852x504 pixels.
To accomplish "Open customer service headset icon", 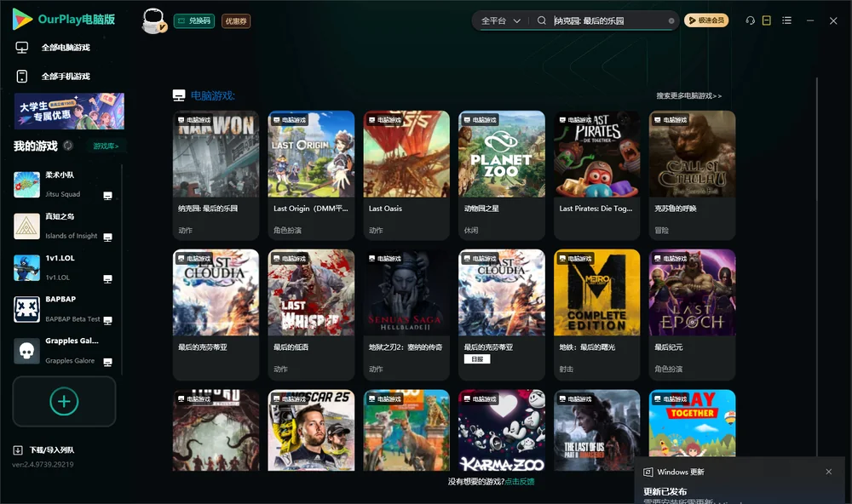I will (x=751, y=20).
